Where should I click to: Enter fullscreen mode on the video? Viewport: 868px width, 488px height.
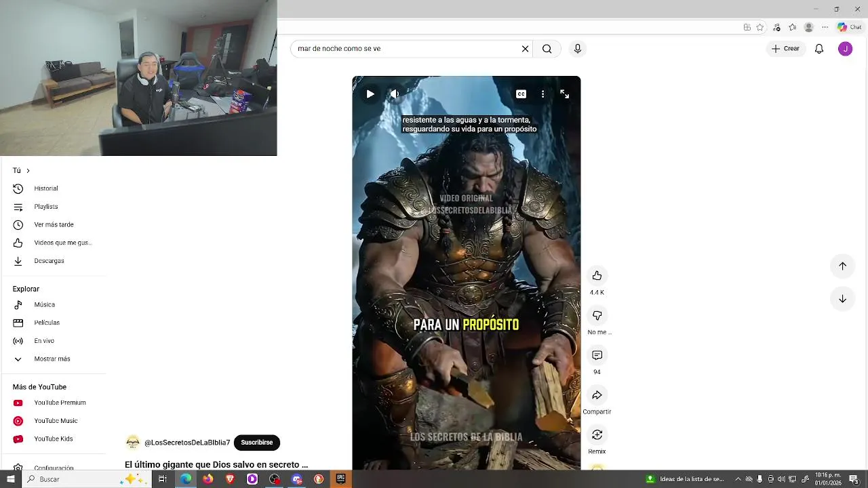click(x=564, y=94)
